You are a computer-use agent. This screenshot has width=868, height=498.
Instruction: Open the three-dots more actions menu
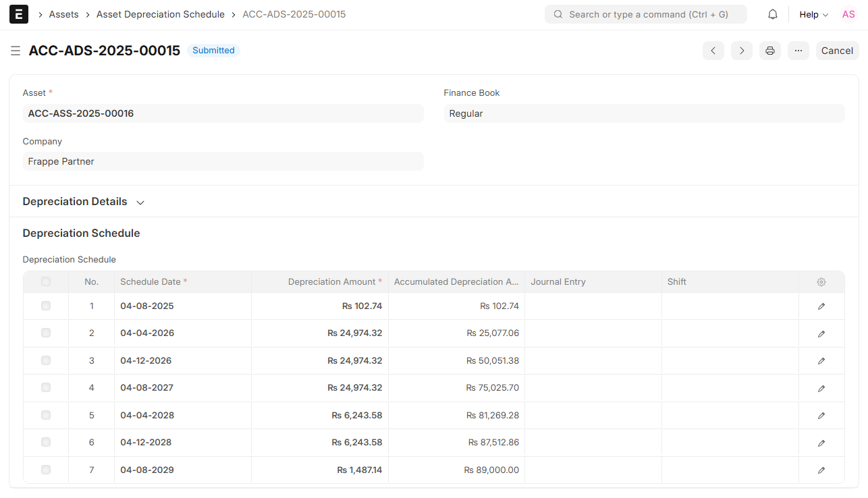tap(798, 51)
